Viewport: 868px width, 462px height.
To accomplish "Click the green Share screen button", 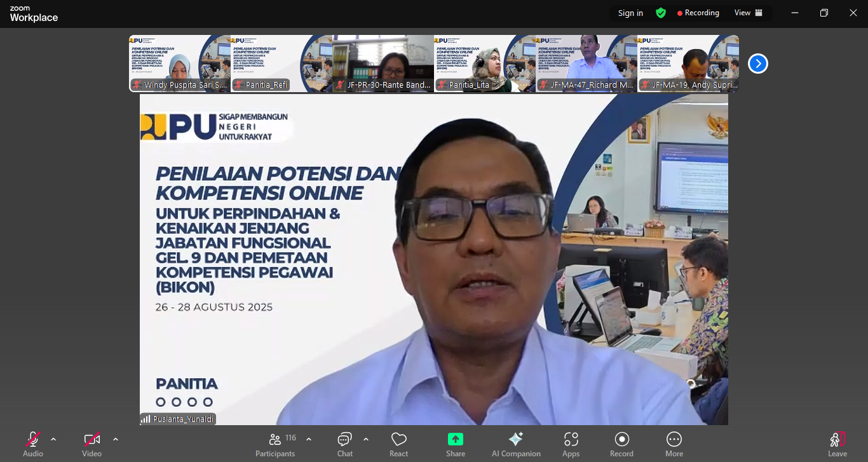I will click(x=456, y=439).
